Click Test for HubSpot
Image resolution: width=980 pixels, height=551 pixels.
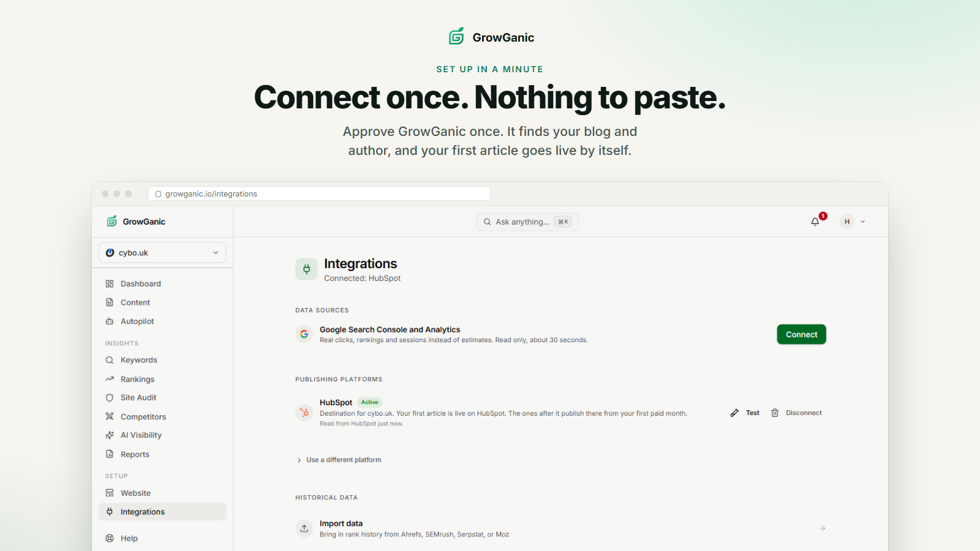pos(752,413)
